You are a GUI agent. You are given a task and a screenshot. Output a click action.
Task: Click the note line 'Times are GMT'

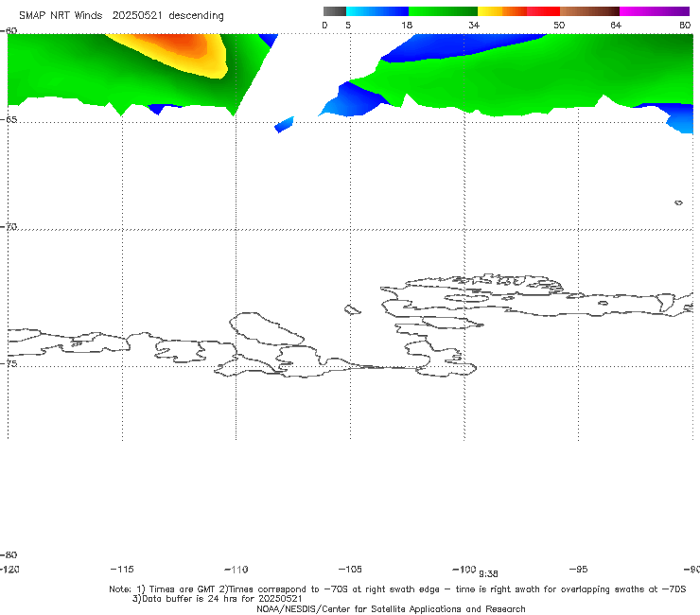tap(177, 589)
